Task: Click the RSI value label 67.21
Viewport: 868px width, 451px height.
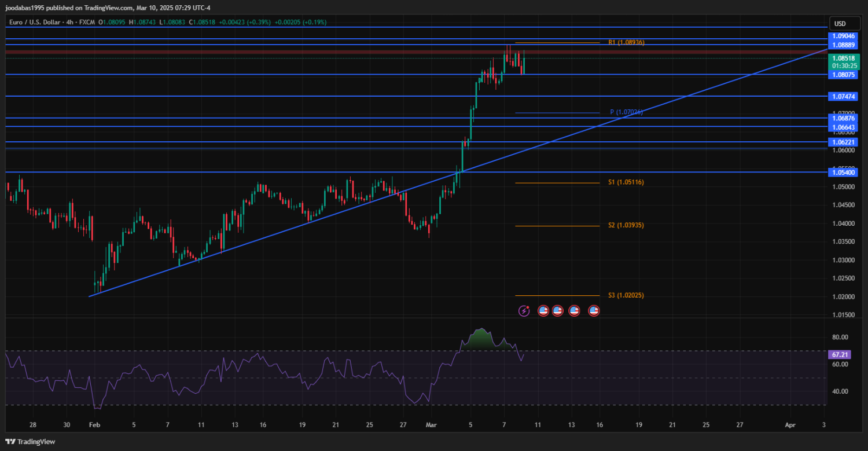Action: pyautogui.click(x=839, y=354)
